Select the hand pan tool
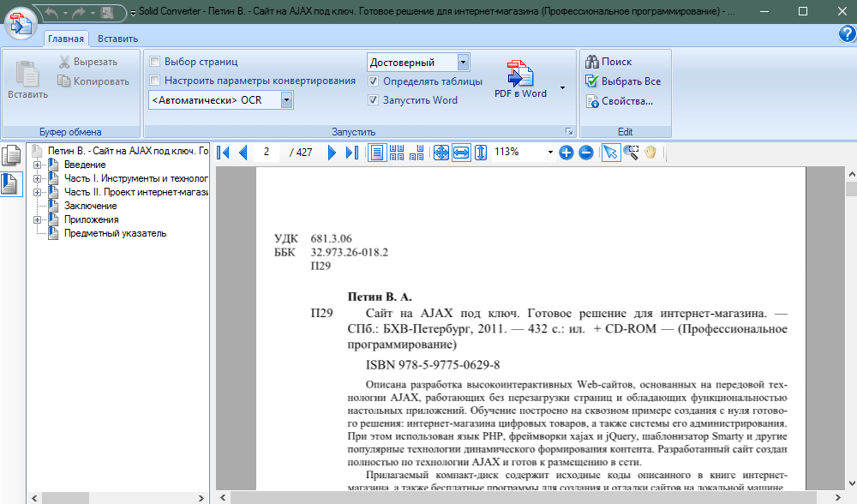 coord(650,152)
